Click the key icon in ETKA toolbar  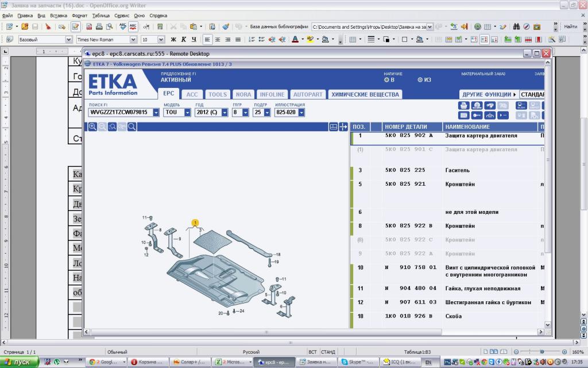(477, 115)
